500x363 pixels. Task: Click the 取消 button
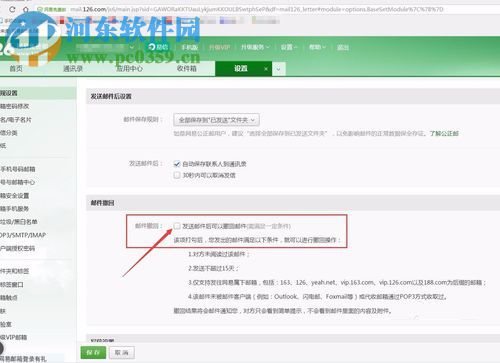(x=122, y=352)
